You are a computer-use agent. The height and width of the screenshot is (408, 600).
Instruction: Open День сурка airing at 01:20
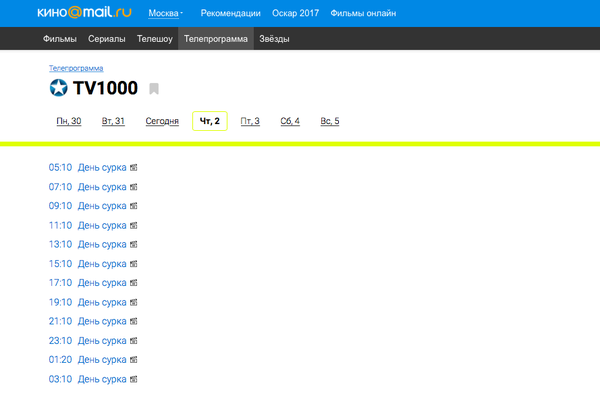click(x=102, y=360)
